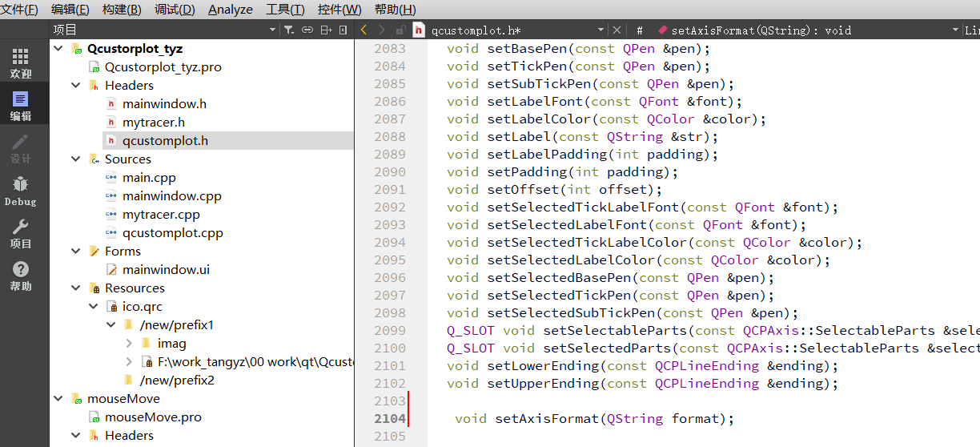The height and width of the screenshot is (447, 980).
Task: Open the project tree filter options
Action: [288, 30]
